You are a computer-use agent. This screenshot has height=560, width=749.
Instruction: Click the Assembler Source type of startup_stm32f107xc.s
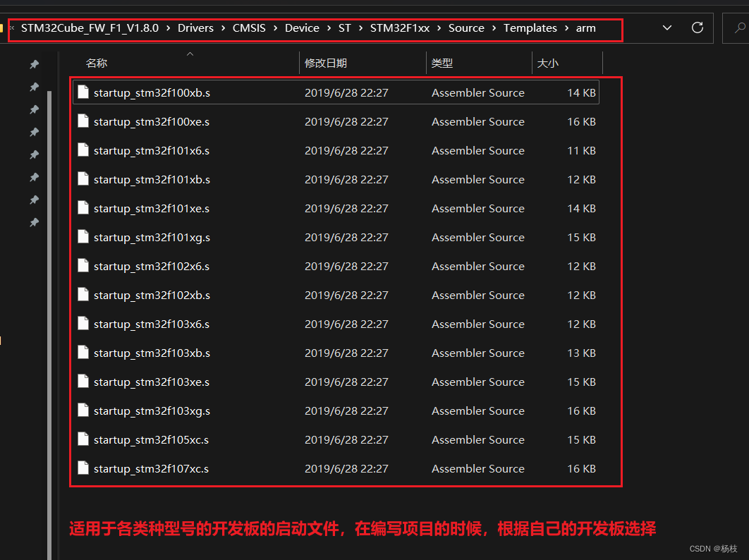[478, 469]
